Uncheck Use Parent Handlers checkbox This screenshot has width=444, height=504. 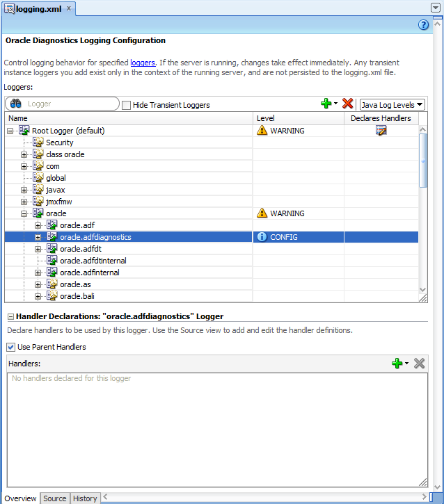point(11,347)
